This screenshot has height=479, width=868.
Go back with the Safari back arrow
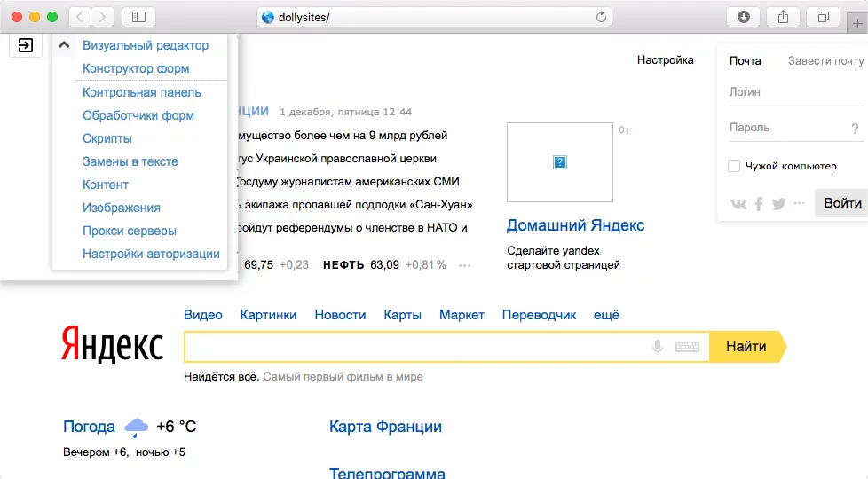tap(80, 17)
